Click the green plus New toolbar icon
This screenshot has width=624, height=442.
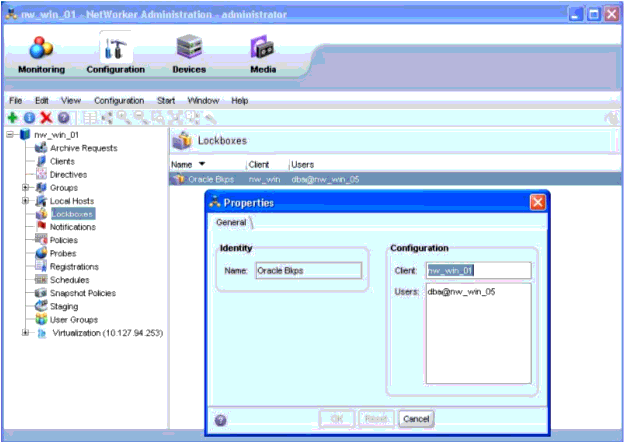12,117
